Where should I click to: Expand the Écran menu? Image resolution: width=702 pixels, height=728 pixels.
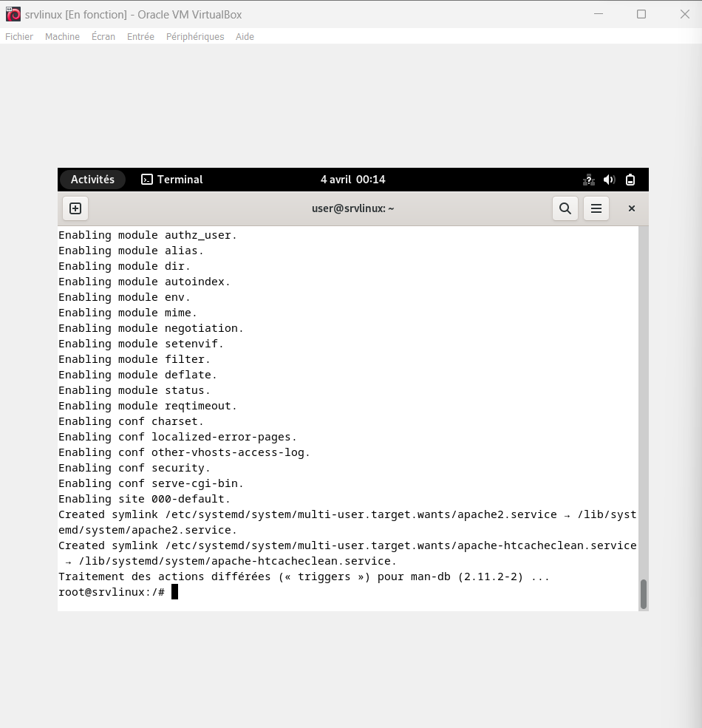103,36
